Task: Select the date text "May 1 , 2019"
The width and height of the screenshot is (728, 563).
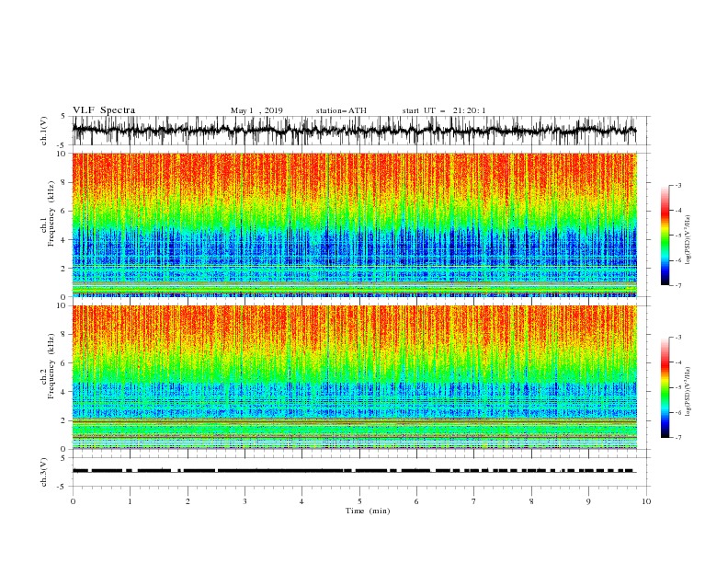Action: coord(256,110)
